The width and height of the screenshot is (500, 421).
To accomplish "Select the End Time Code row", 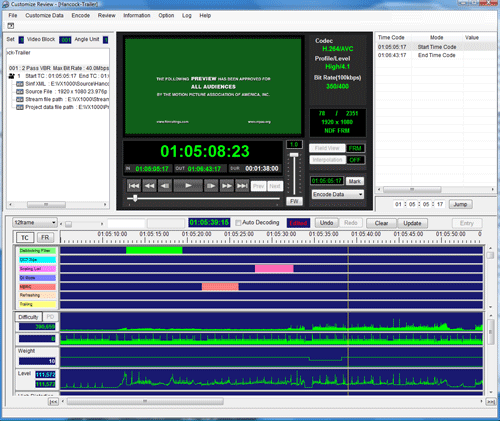I will coord(436,55).
